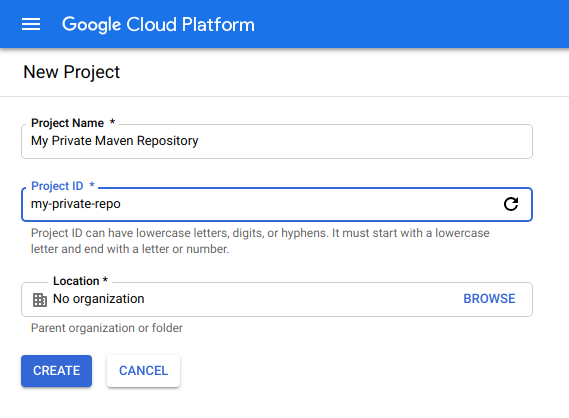Viewport: 569px width, 418px height.
Task: Focus the Project ID input field
Action: [277, 204]
